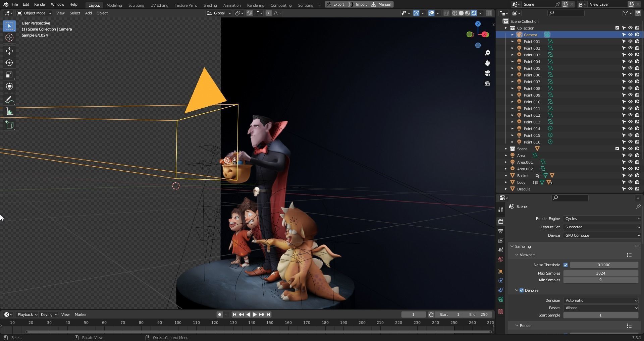Viewport: 644px width, 341px height.
Task: Open the Render menu
Action: pos(40,4)
